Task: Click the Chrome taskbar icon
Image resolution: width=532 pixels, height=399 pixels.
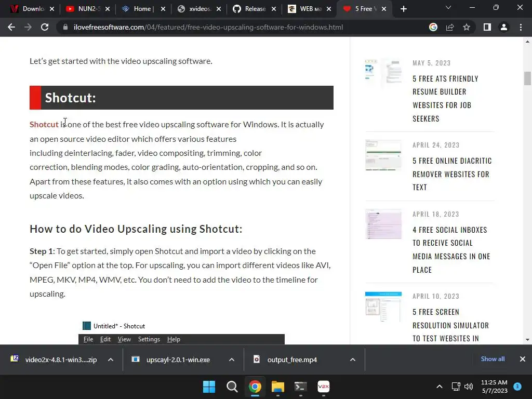Action: click(x=255, y=387)
